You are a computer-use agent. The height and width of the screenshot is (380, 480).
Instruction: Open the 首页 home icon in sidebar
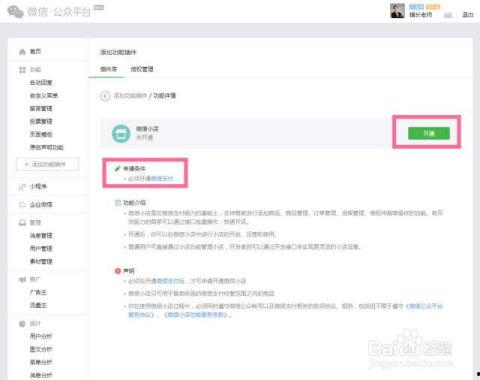(x=22, y=52)
